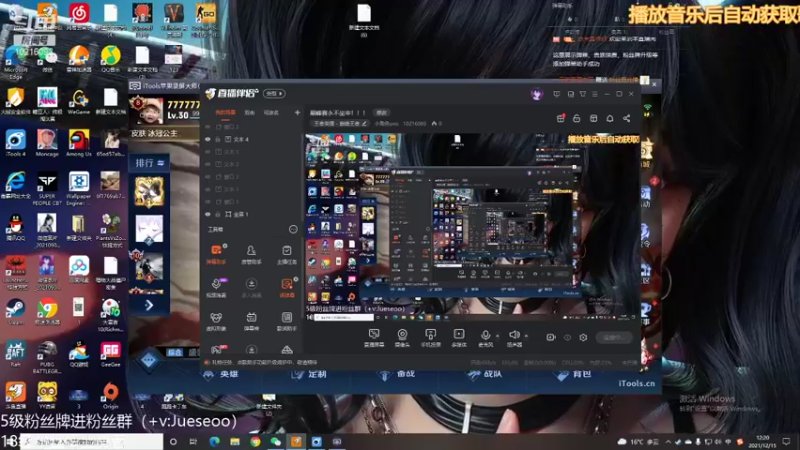Screen dimensions: 800x450
Task: Open the 虚拟形象 tool
Action: pyautogui.click(x=216, y=321)
